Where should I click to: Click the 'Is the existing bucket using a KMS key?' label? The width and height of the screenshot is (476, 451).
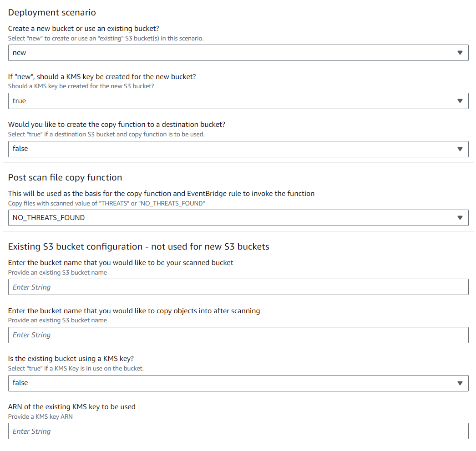coord(71,359)
